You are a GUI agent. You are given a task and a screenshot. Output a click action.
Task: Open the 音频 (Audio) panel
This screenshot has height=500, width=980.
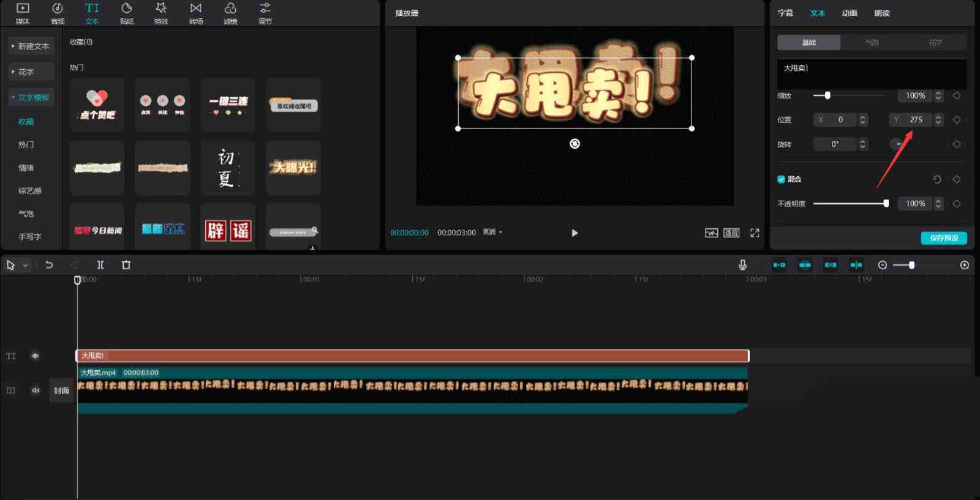pos(58,13)
